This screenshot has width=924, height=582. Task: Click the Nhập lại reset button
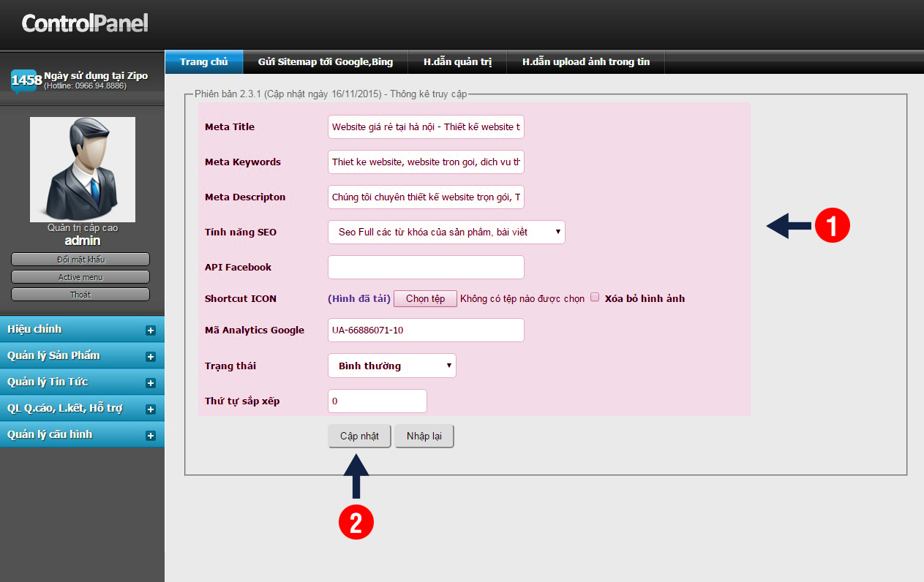424,436
